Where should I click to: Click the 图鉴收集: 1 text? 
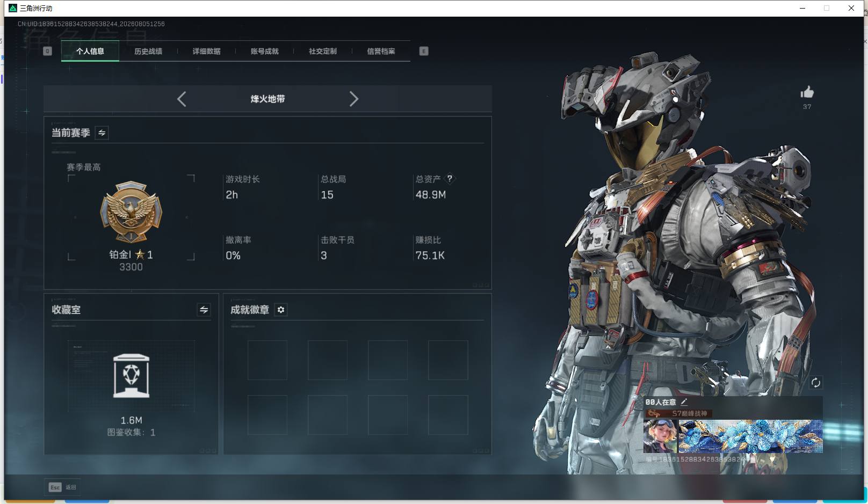(131, 432)
